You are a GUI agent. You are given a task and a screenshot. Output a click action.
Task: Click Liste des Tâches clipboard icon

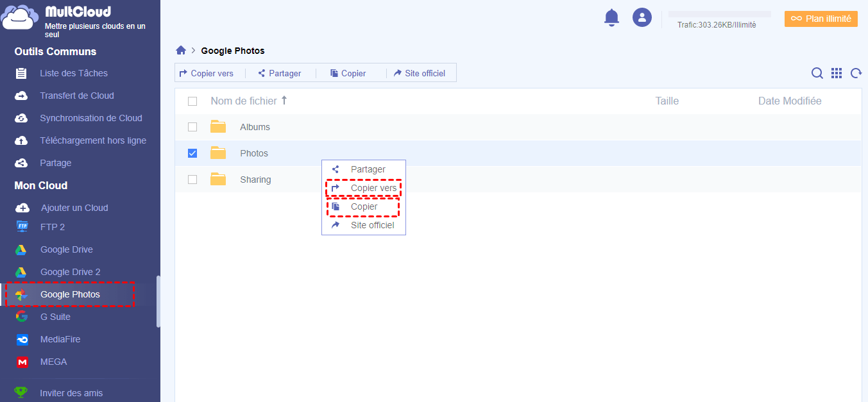22,73
